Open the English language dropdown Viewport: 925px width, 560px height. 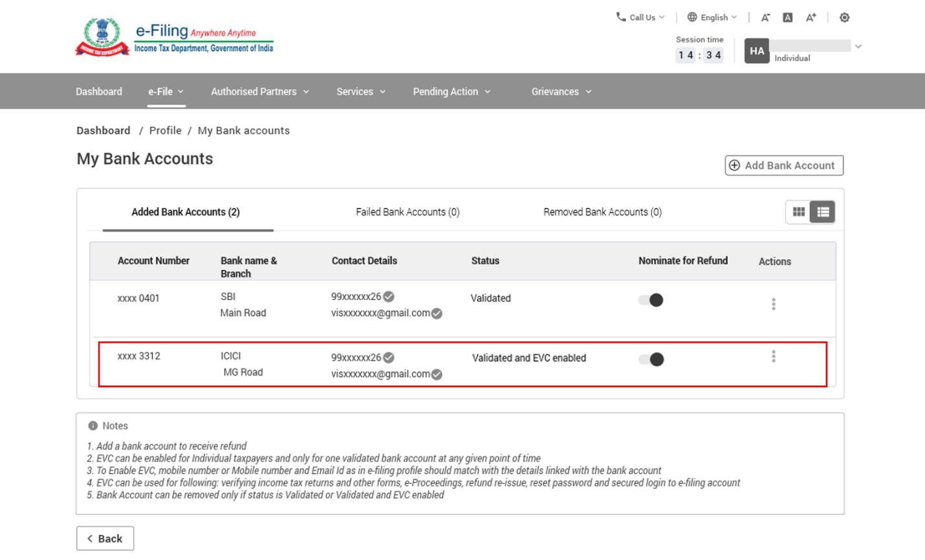tap(712, 17)
